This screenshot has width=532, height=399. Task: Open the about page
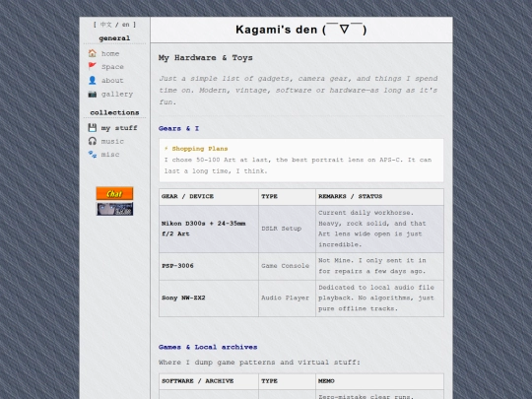[x=112, y=81]
